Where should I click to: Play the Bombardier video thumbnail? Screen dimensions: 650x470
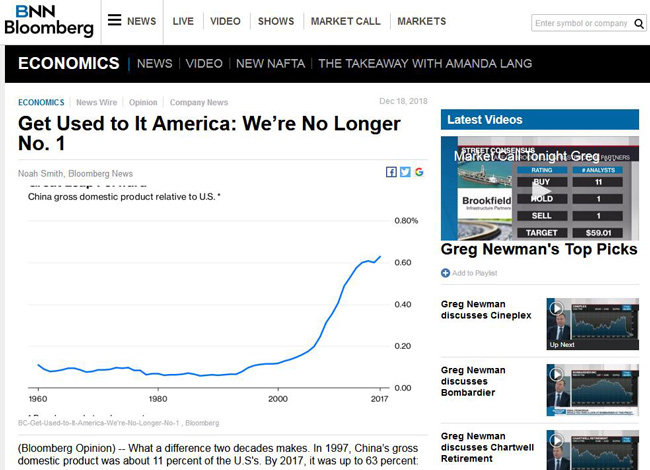pos(592,390)
